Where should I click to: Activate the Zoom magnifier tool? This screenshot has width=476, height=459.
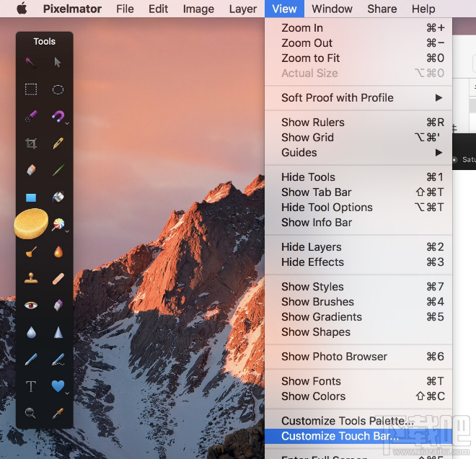click(x=30, y=413)
